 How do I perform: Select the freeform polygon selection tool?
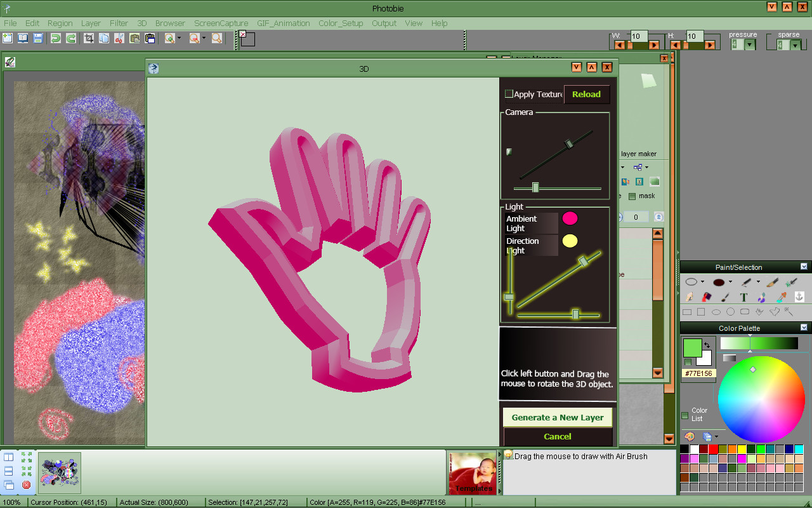[x=774, y=312]
